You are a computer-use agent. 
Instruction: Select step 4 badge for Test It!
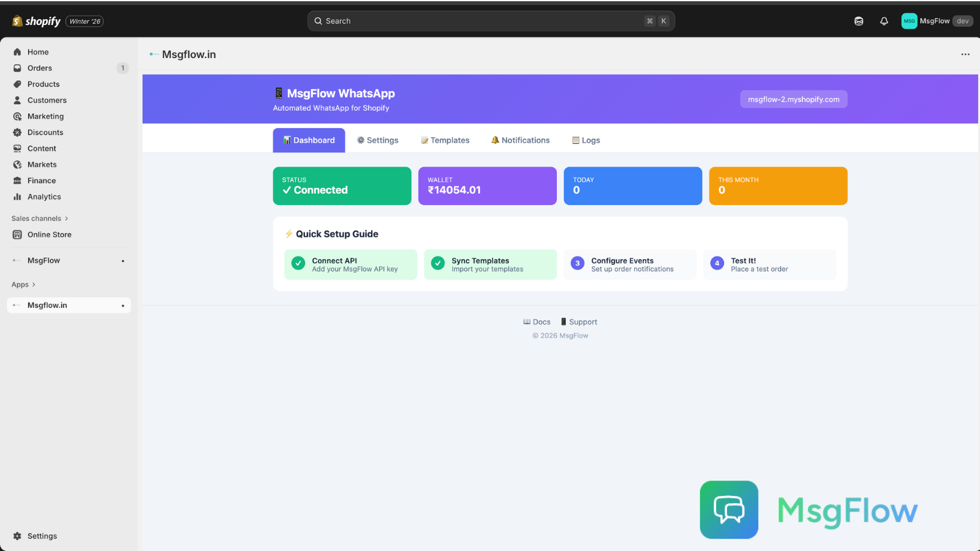pyautogui.click(x=717, y=263)
